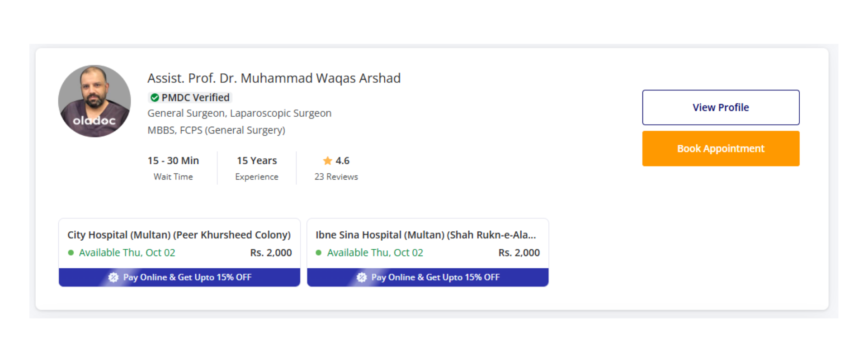The image size is (868, 362).
Task: Click the orange star rating icon
Action: click(328, 161)
